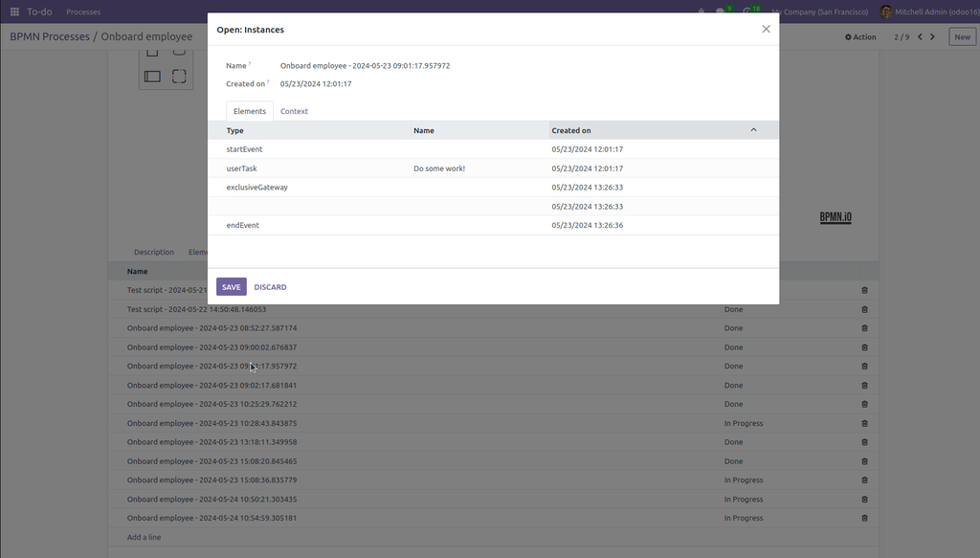Delete the Onboard employee 08:52:27.587174 row
This screenshot has height=558, width=980.
(x=864, y=328)
